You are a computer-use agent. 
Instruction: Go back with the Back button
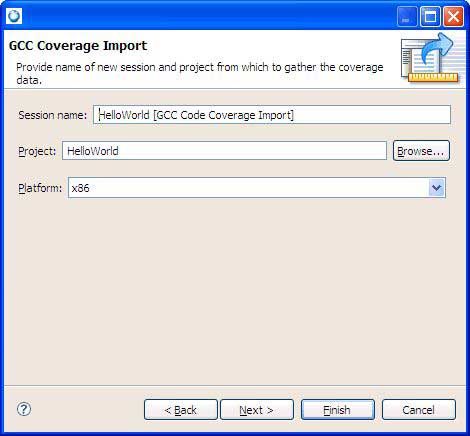click(181, 410)
